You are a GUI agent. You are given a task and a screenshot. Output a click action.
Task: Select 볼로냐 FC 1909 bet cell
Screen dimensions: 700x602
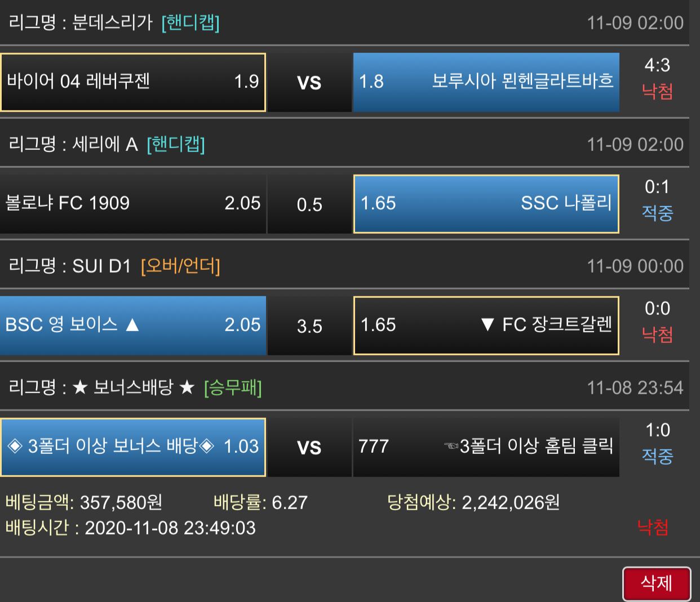[x=133, y=204]
